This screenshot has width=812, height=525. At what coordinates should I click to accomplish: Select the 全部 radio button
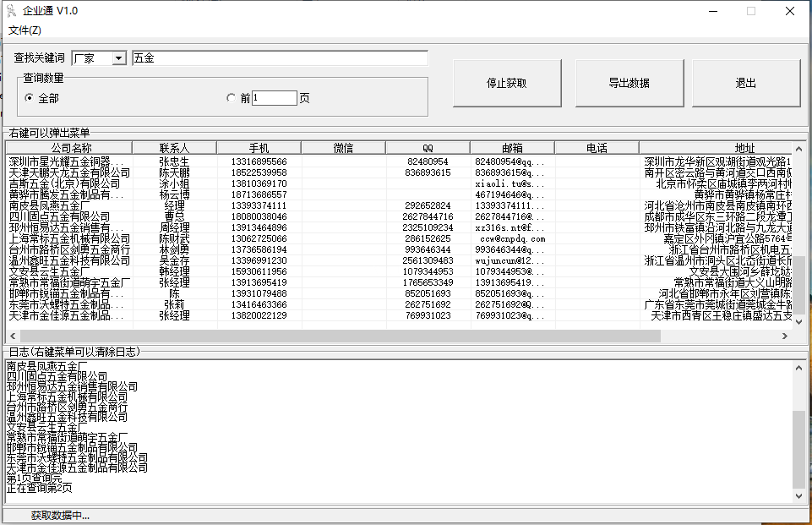[30, 98]
